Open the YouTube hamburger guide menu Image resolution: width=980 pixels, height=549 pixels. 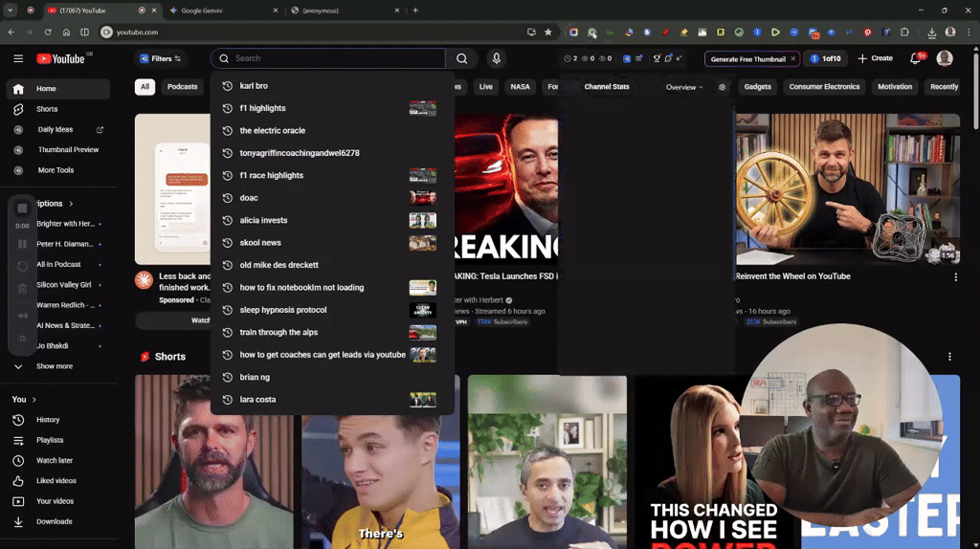(x=18, y=58)
